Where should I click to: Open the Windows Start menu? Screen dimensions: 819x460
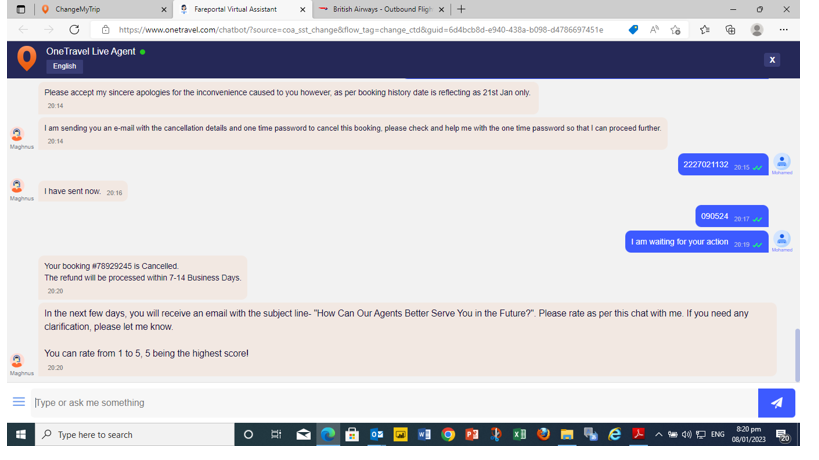point(21,434)
